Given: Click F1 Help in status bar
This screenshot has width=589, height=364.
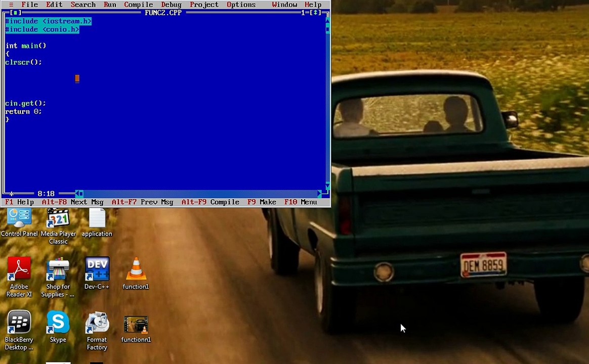Looking at the screenshot, I should (20, 202).
